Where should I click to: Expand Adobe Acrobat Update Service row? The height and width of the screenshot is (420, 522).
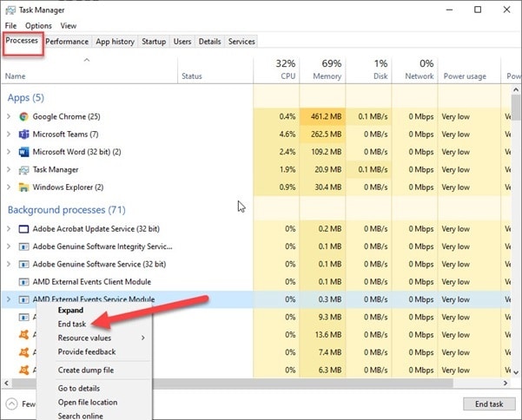[x=9, y=229]
